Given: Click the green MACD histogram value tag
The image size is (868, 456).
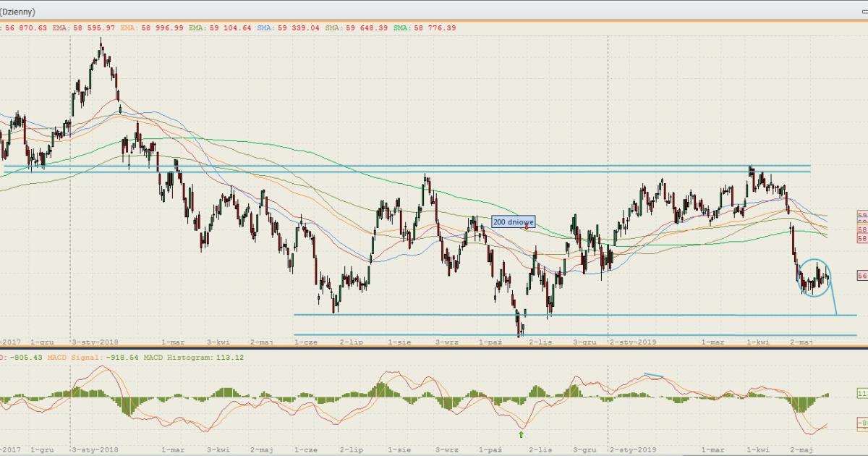Looking at the screenshot, I should pos(862,394).
